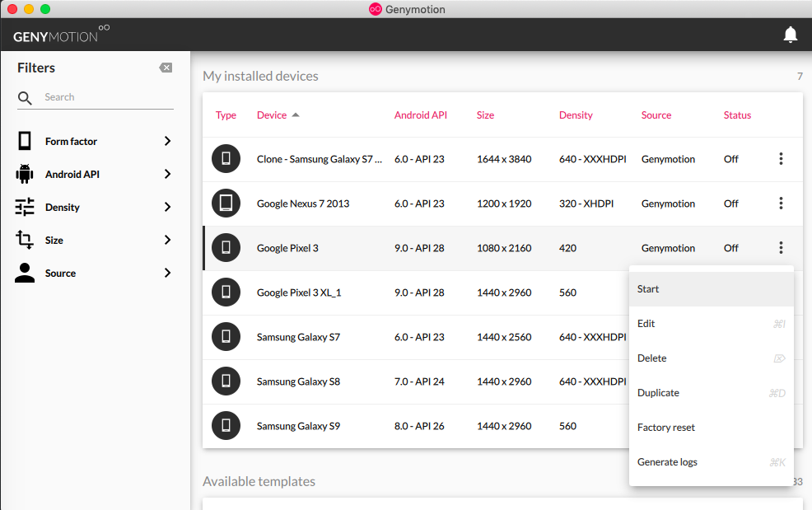Choose Edit from the context menu
Viewport: 812px width, 510px height.
click(711, 324)
